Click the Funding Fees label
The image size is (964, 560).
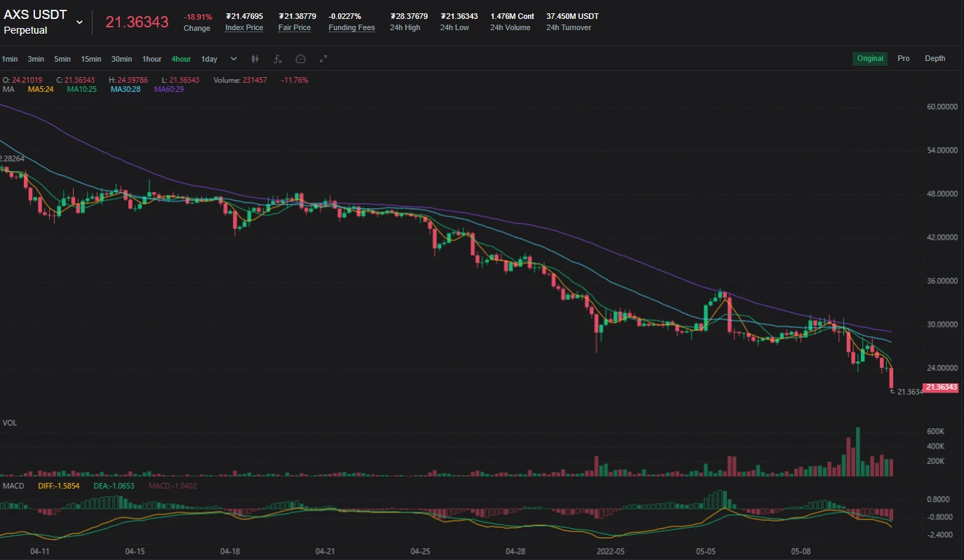click(352, 28)
